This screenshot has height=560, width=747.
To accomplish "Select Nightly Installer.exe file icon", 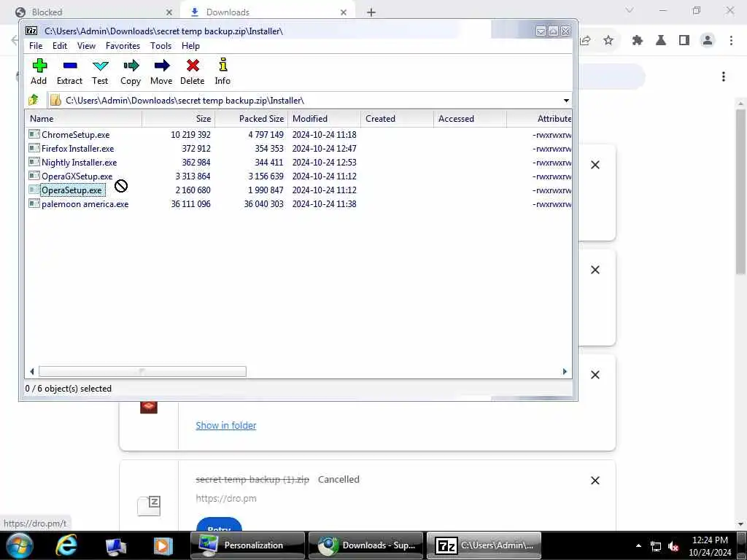I will tap(34, 162).
